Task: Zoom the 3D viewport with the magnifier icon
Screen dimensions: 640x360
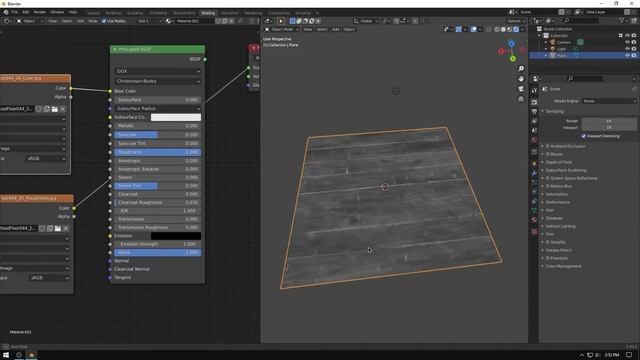Action: 521,69
